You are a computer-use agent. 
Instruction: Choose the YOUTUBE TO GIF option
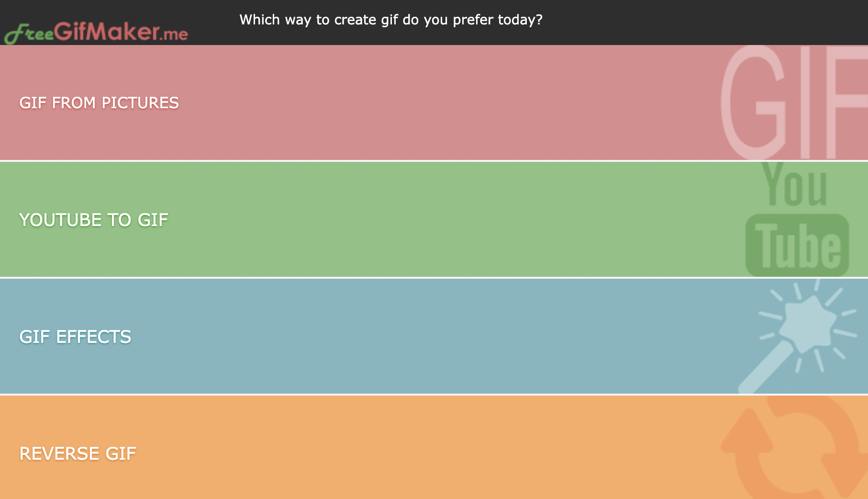pos(94,220)
